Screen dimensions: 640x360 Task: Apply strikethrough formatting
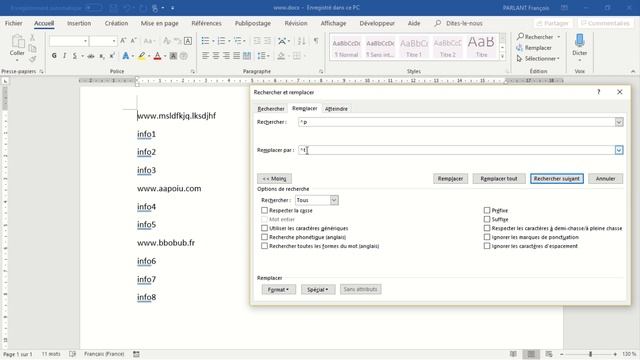[91, 56]
